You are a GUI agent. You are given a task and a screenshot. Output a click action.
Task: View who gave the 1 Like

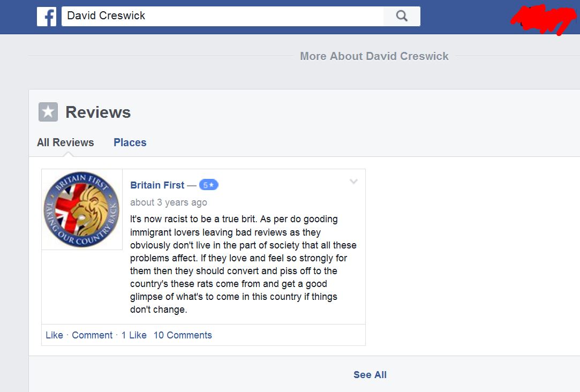pos(134,335)
